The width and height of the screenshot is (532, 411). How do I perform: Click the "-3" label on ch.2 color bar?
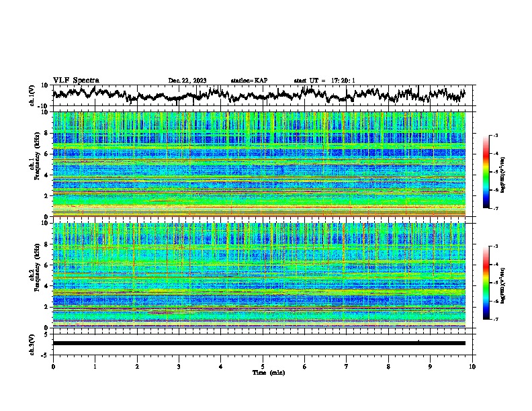pos(495,246)
